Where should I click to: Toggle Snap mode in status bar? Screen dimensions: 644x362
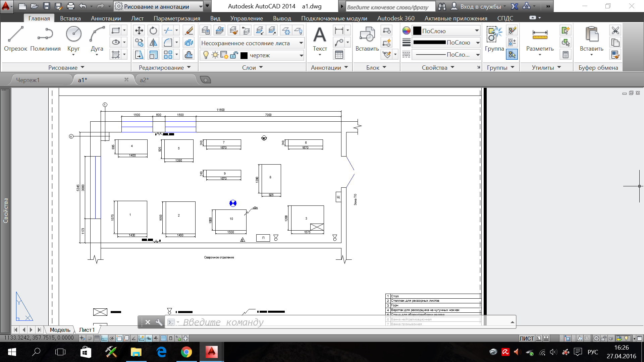point(90,338)
